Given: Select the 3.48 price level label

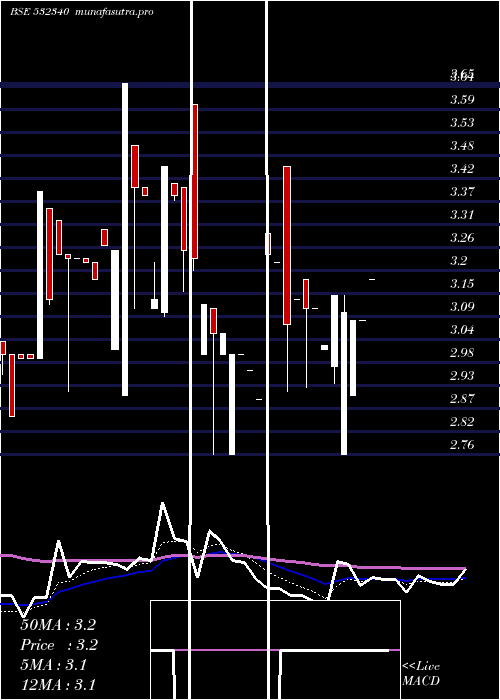Looking at the screenshot, I should 462,146.
